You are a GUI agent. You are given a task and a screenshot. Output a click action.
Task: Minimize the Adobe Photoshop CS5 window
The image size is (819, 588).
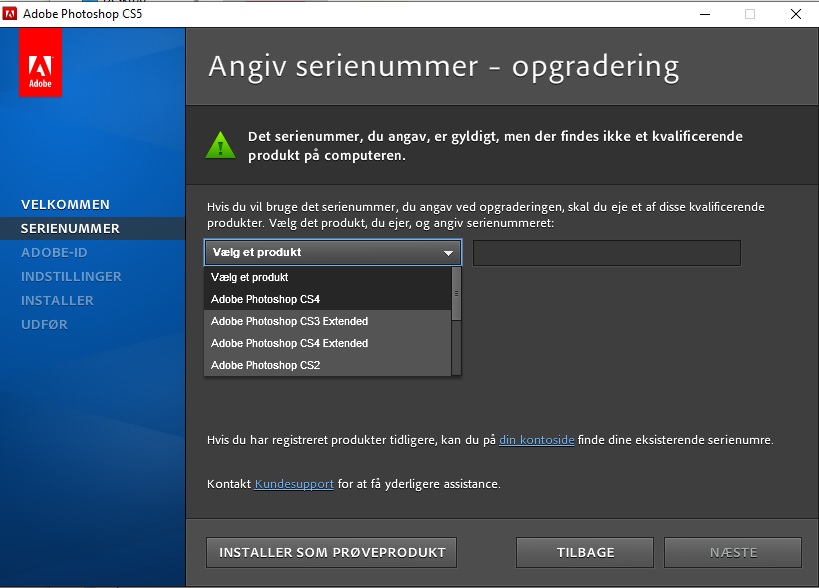click(x=705, y=14)
